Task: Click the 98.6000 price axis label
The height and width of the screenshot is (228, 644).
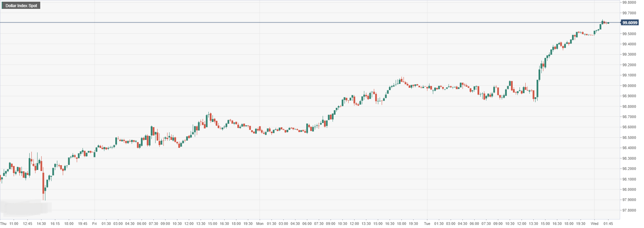Action: pos(629,127)
